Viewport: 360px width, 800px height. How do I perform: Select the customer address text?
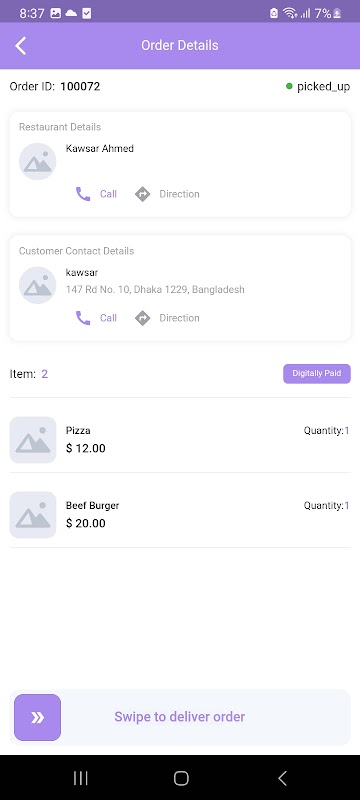155,290
